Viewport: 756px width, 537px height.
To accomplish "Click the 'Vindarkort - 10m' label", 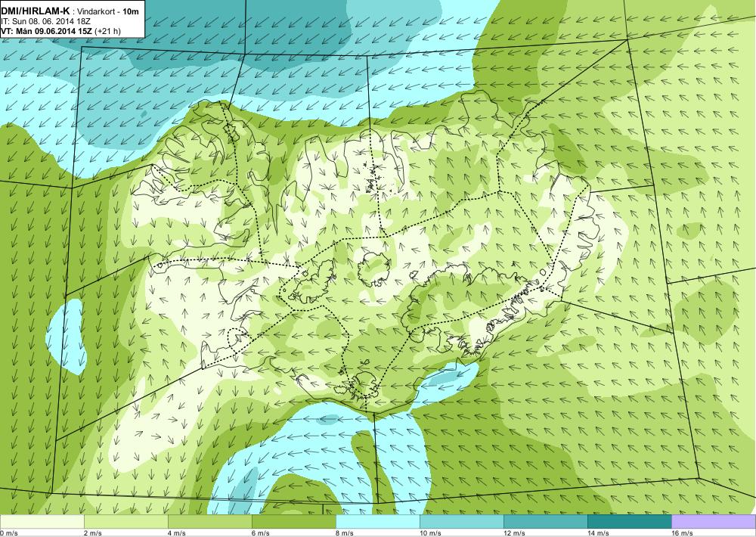I will click(108, 11).
